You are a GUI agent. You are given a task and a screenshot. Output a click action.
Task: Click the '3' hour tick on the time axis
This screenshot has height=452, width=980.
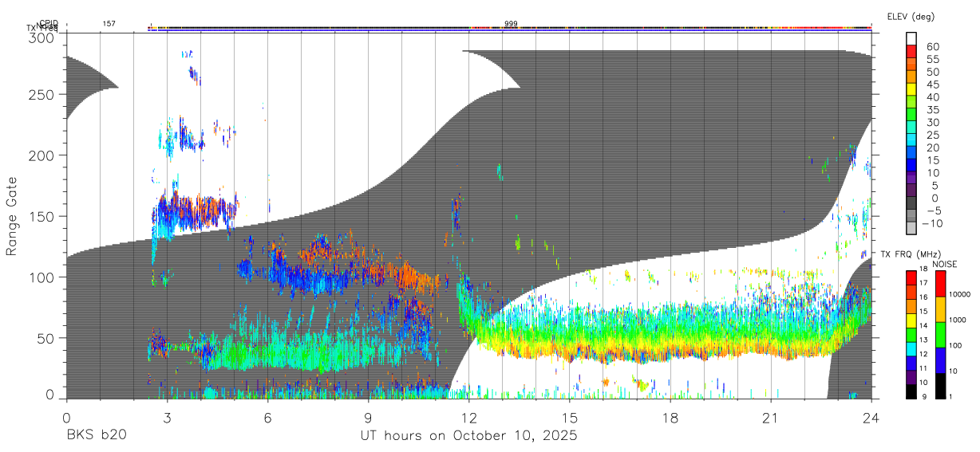click(x=167, y=418)
